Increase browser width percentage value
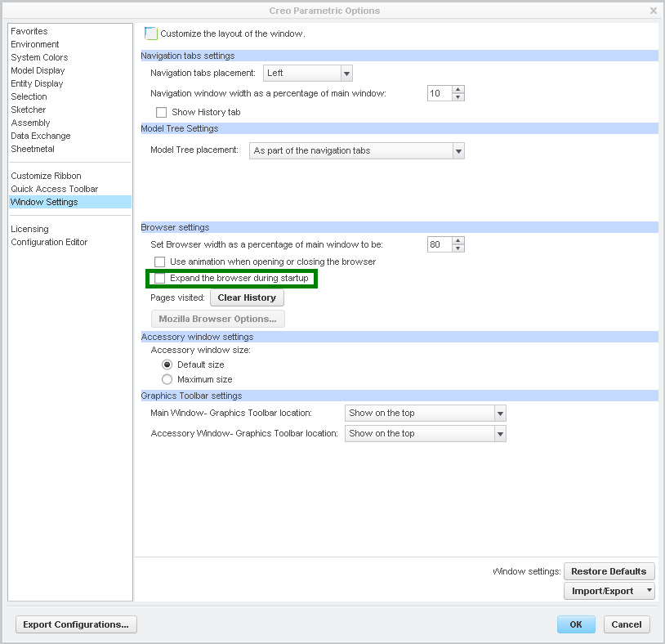The width and height of the screenshot is (665, 644). 458,240
